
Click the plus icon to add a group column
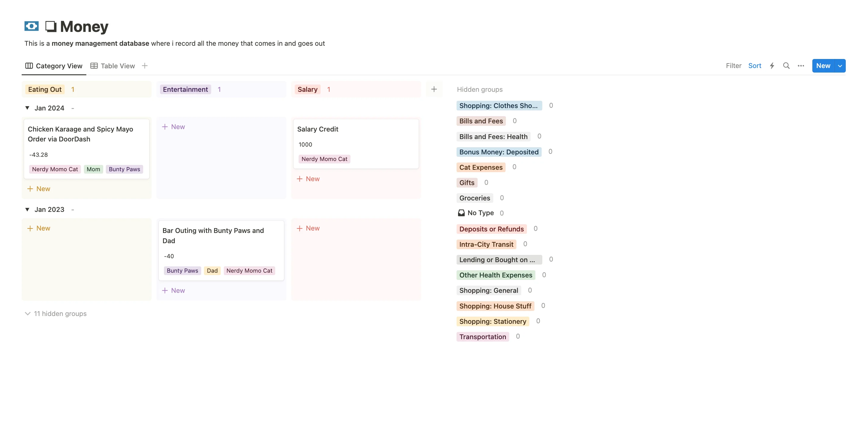point(434,89)
